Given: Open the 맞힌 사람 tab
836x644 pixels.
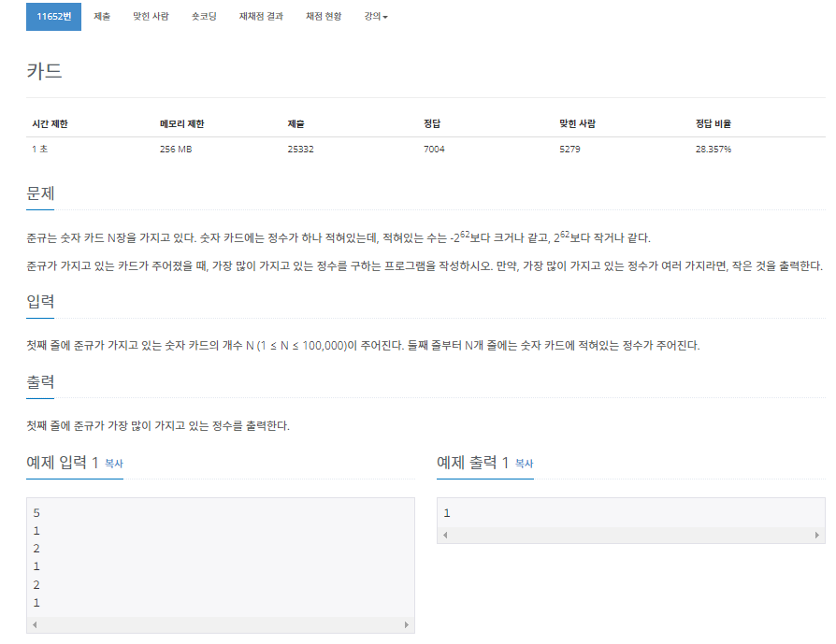Looking at the screenshot, I should (x=151, y=17).
